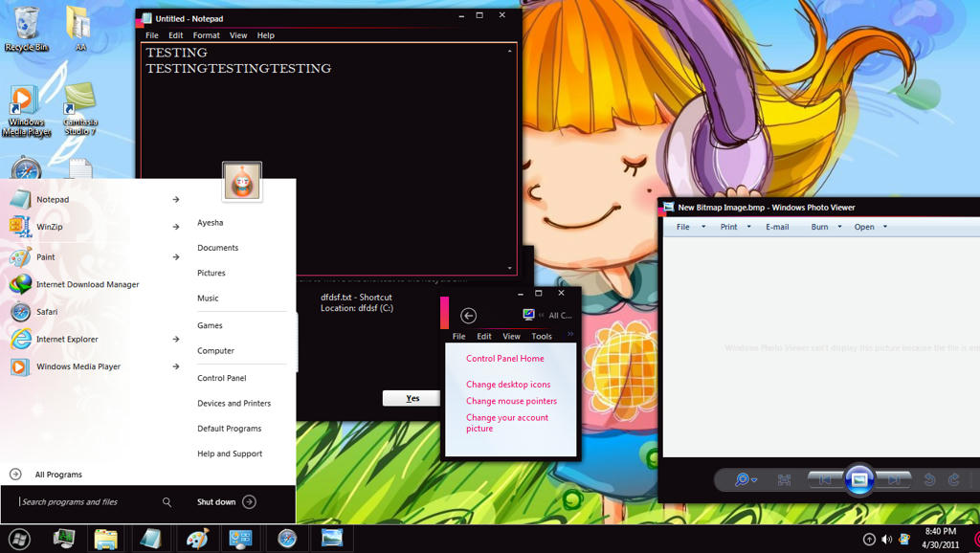Open Documents from the Start menu
The height and width of the screenshot is (553, 980).
pos(217,248)
